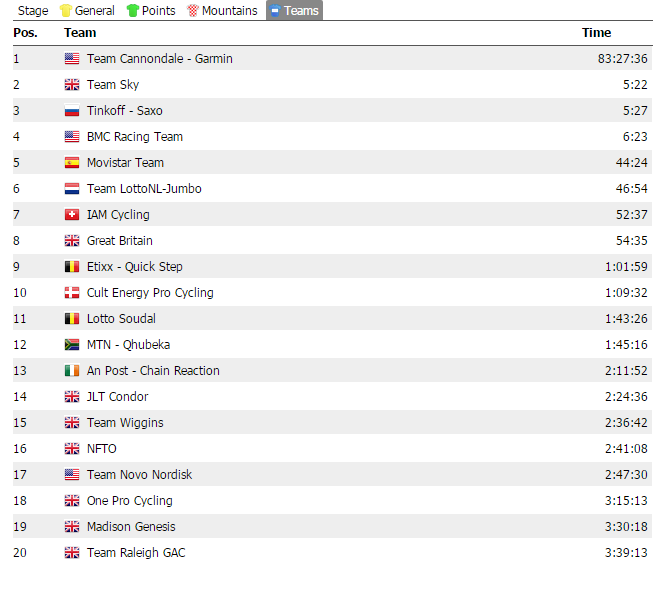Select the Teams tab

pos(294,11)
